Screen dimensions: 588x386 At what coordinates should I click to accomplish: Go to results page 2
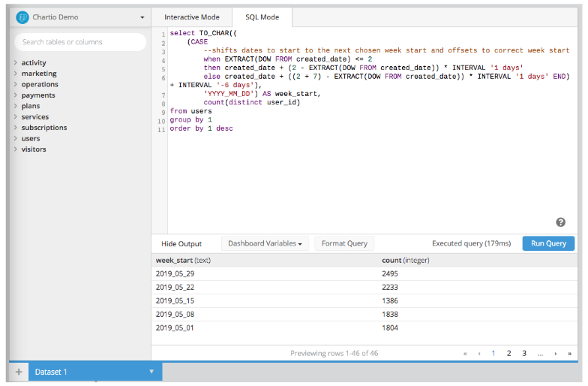(508, 353)
